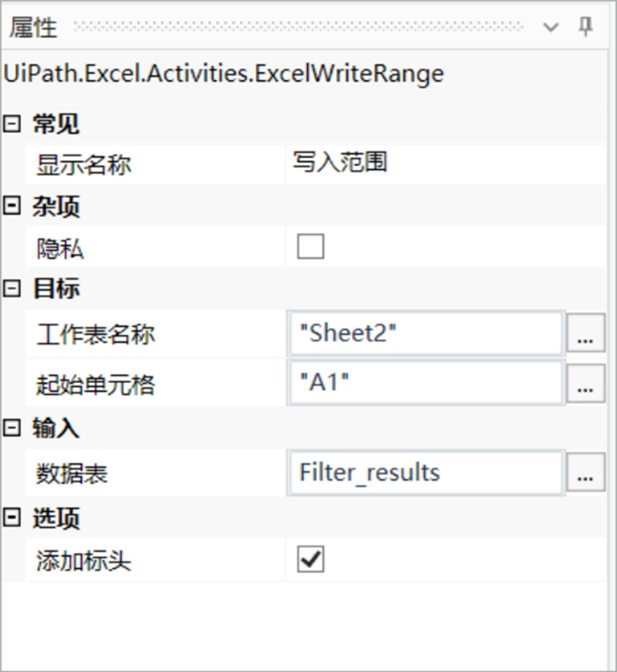
Task: Collapse the 常见 section
Action: pos(11,125)
